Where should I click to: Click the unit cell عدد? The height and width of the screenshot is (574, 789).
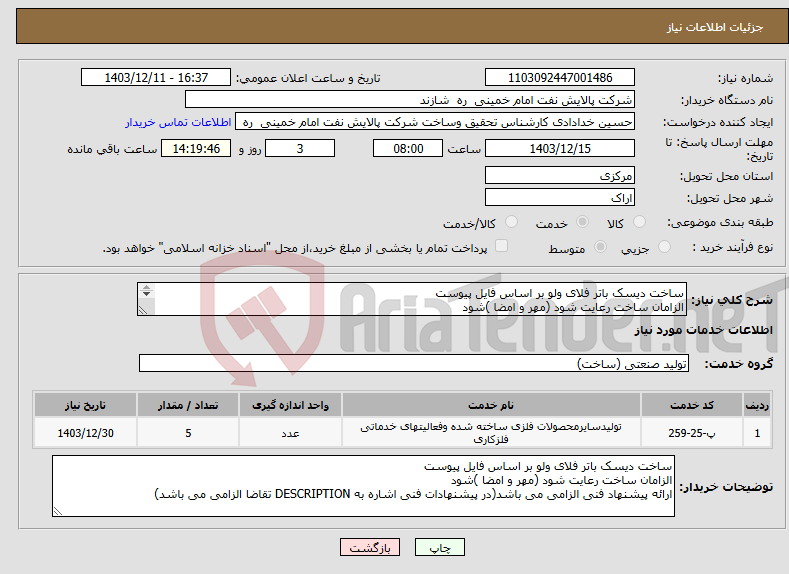(x=290, y=433)
